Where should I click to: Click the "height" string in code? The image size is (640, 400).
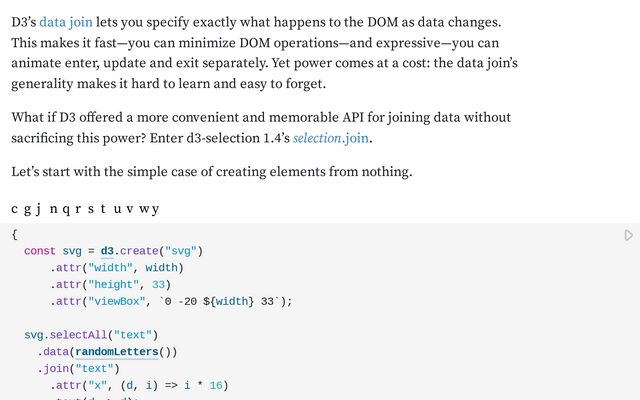tap(115, 284)
